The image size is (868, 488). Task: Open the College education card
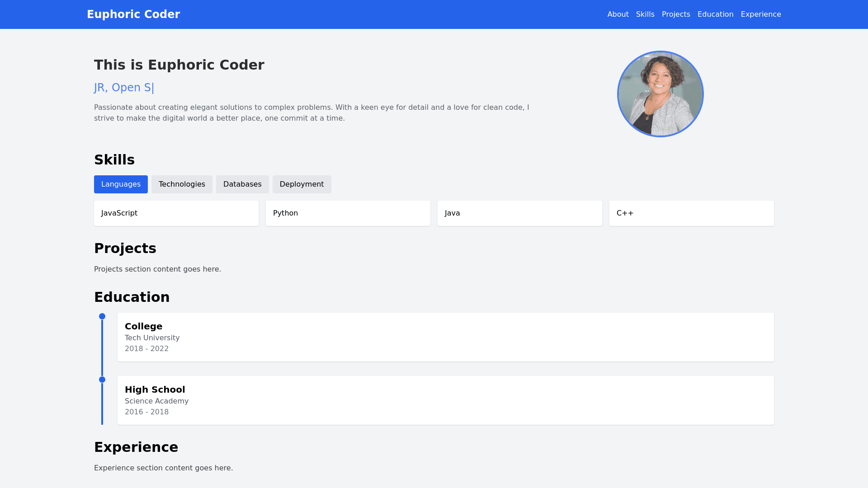445,337
